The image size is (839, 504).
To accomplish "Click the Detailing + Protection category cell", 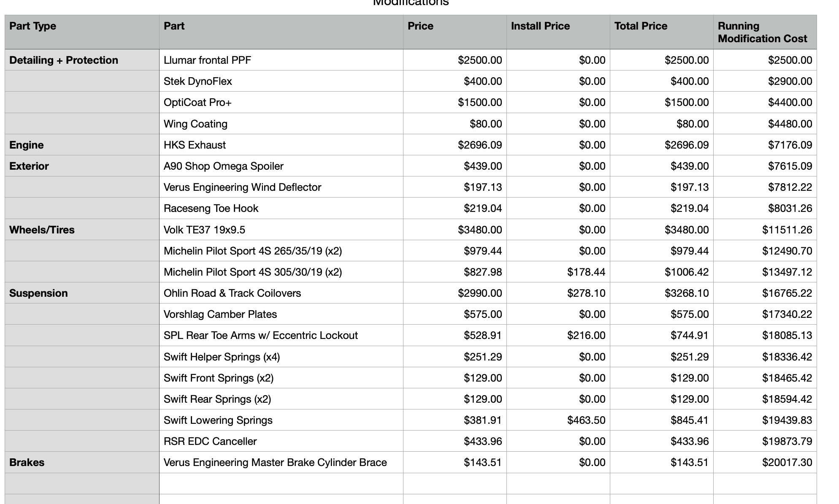I will [82, 60].
